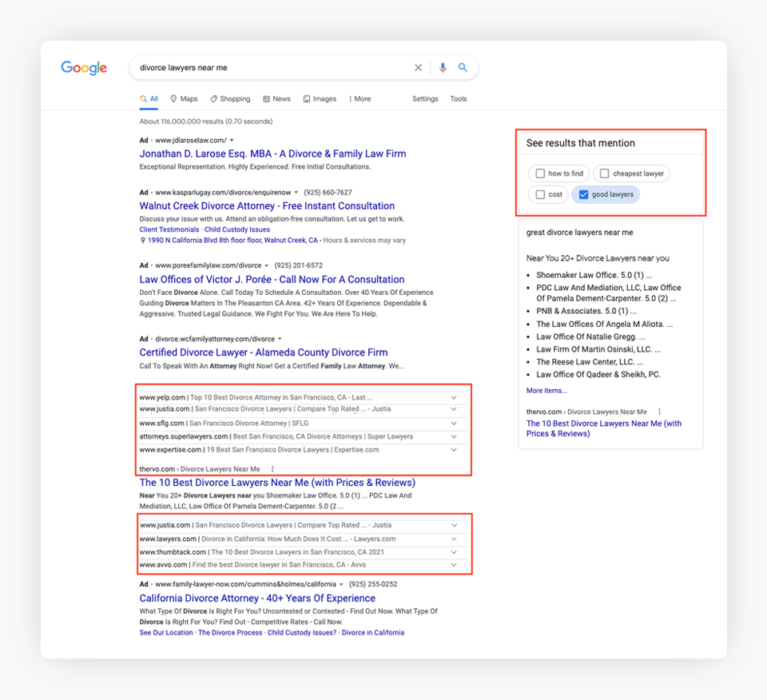The height and width of the screenshot is (700, 767).
Task: Open the More search options menu
Action: (x=360, y=99)
